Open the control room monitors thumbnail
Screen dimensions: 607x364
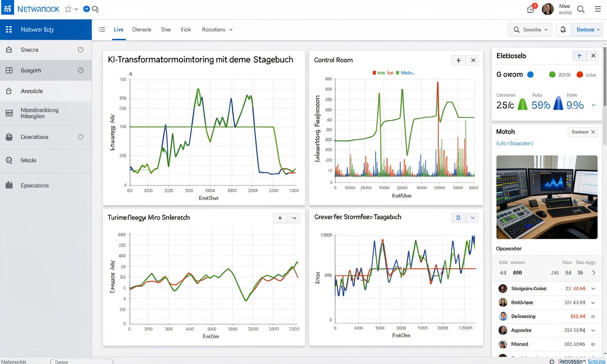tap(547, 197)
